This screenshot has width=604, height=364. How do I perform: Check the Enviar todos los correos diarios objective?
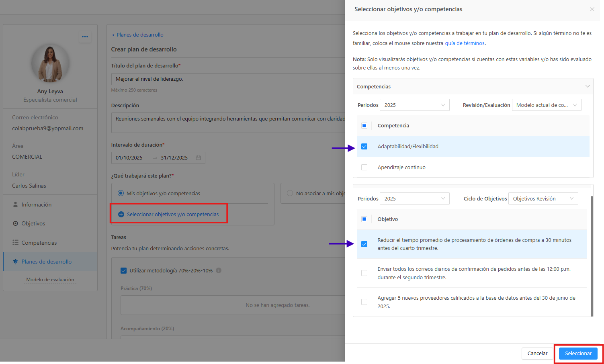(x=364, y=273)
